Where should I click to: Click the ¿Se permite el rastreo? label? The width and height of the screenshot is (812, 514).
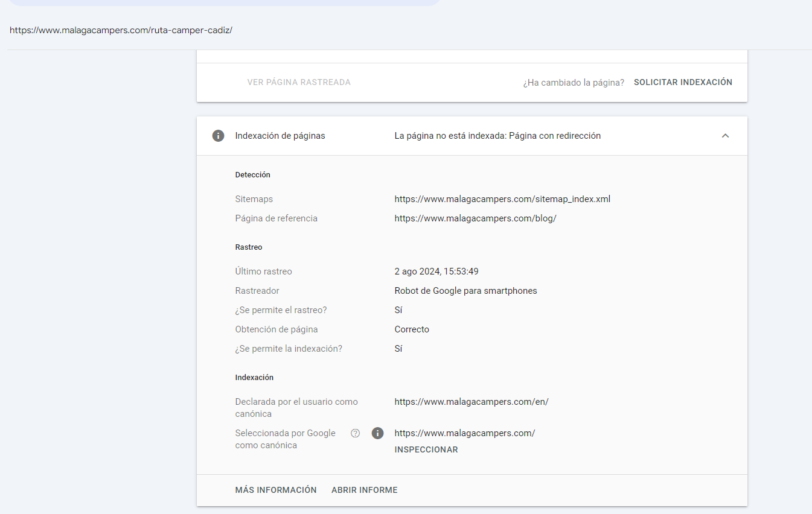[x=281, y=310]
